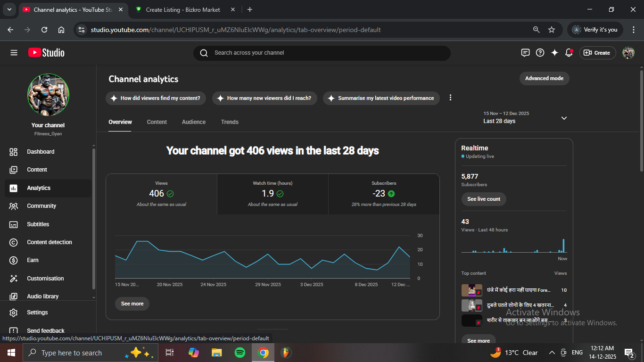Open the hamburger navigation menu

tap(14, 53)
